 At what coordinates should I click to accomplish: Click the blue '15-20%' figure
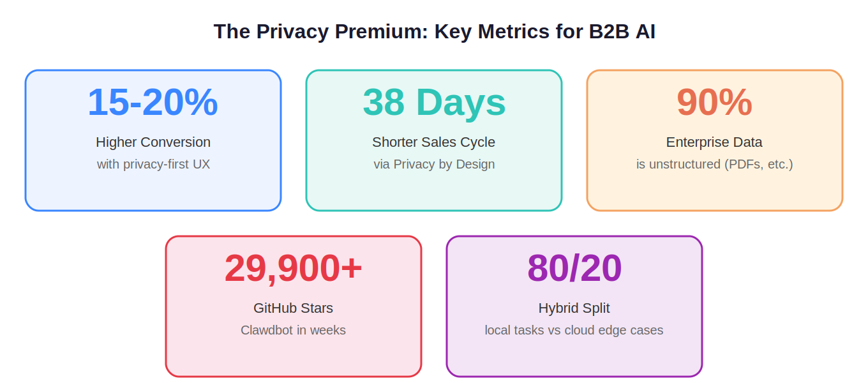pyautogui.click(x=153, y=102)
